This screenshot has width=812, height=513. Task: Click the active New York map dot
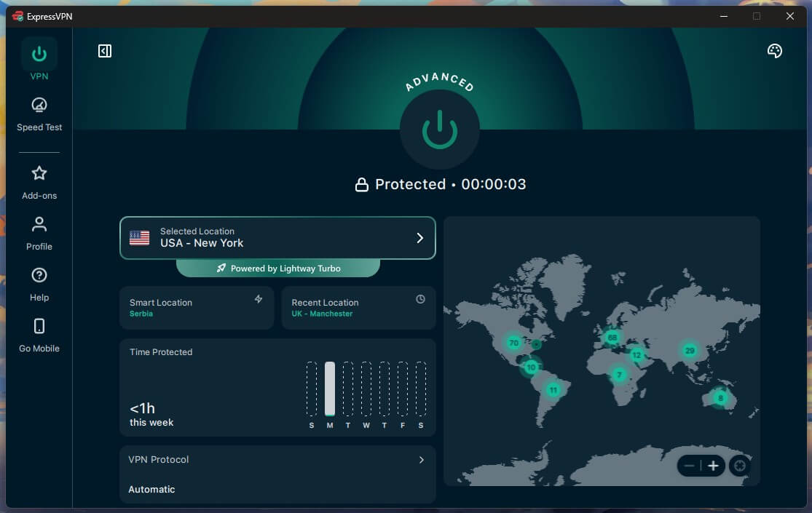tap(537, 343)
